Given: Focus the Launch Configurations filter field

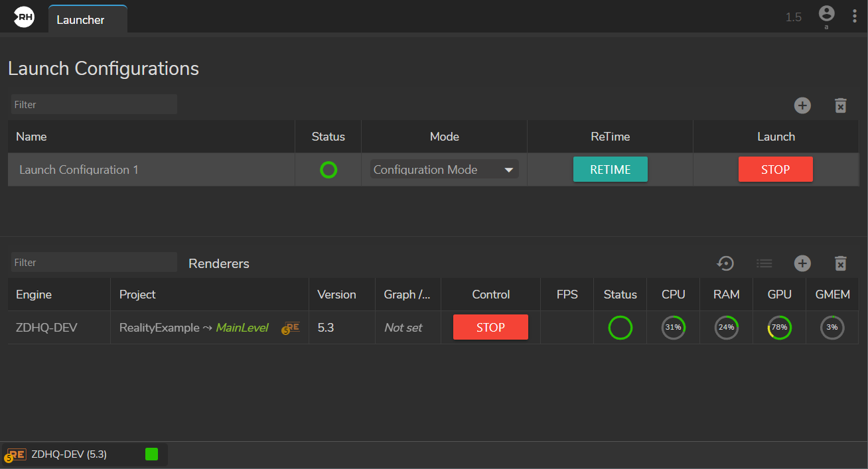Looking at the screenshot, I should pyautogui.click(x=94, y=105).
